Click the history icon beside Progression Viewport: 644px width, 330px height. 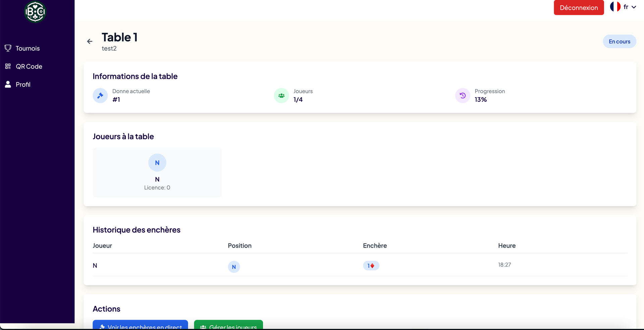point(463,95)
